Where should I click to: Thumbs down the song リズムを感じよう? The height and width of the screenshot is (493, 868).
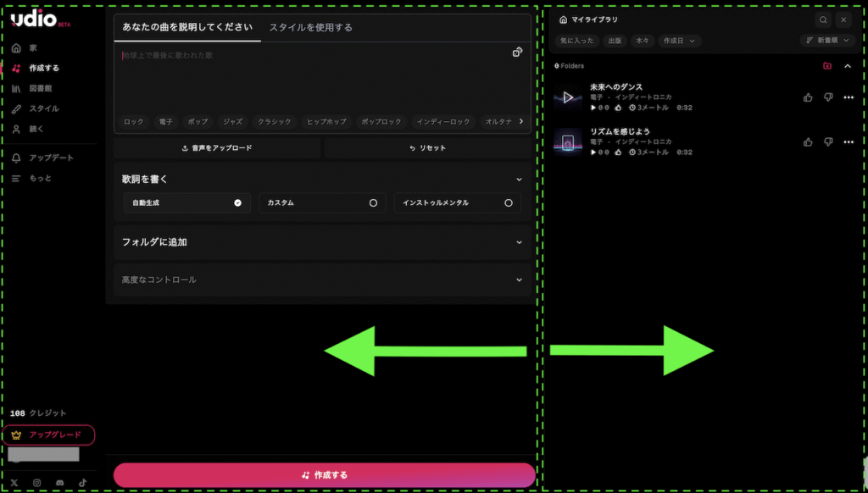point(828,142)
